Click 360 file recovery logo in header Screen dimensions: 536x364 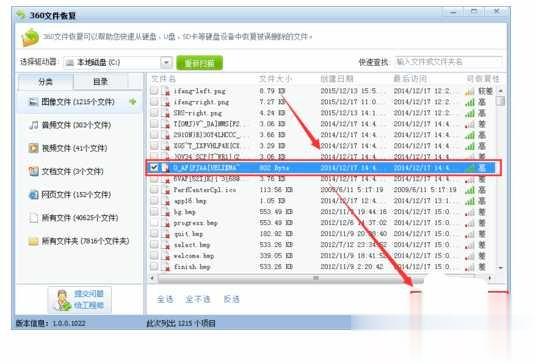(x=30, y=37)
